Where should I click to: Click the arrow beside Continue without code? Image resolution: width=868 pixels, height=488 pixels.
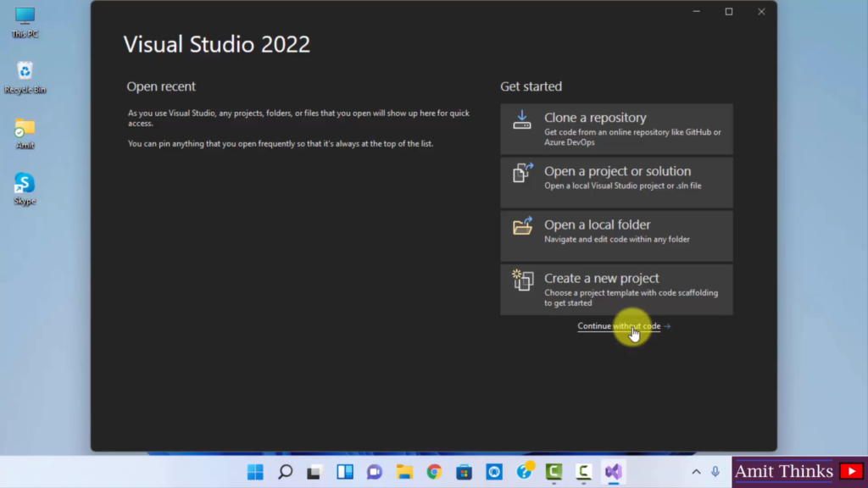click(x=667, y=326)
